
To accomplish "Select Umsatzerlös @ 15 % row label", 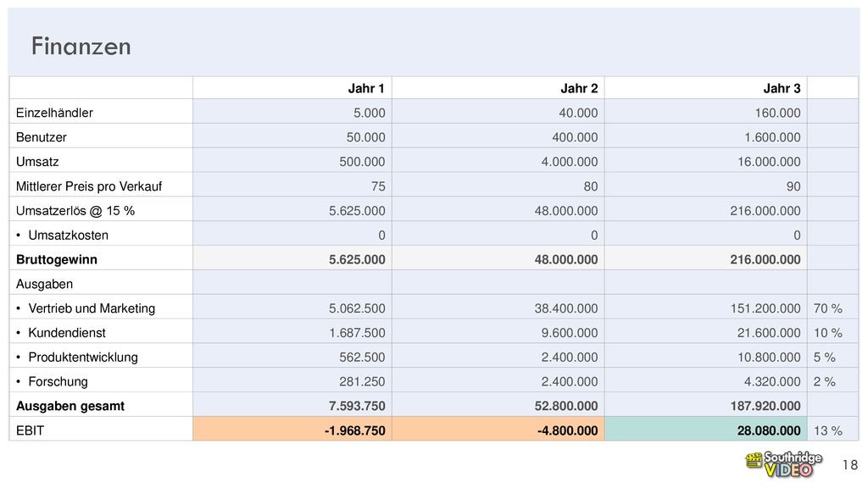I will point(75,211).
